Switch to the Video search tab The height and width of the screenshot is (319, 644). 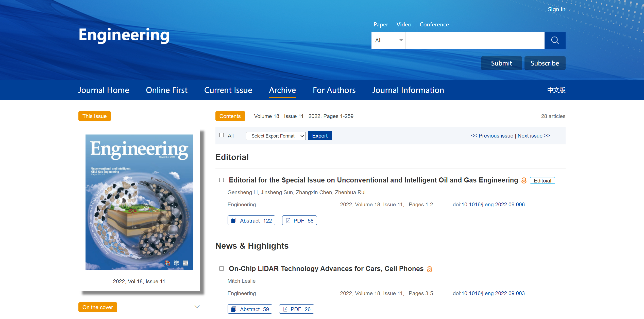tap(404, 24)
